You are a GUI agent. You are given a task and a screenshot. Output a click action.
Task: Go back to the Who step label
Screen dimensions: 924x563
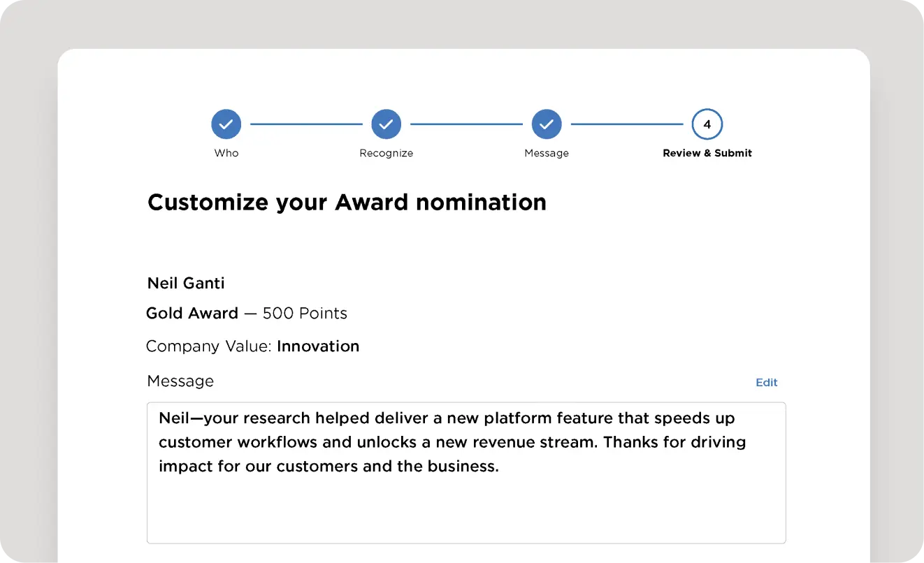point(226,153)
